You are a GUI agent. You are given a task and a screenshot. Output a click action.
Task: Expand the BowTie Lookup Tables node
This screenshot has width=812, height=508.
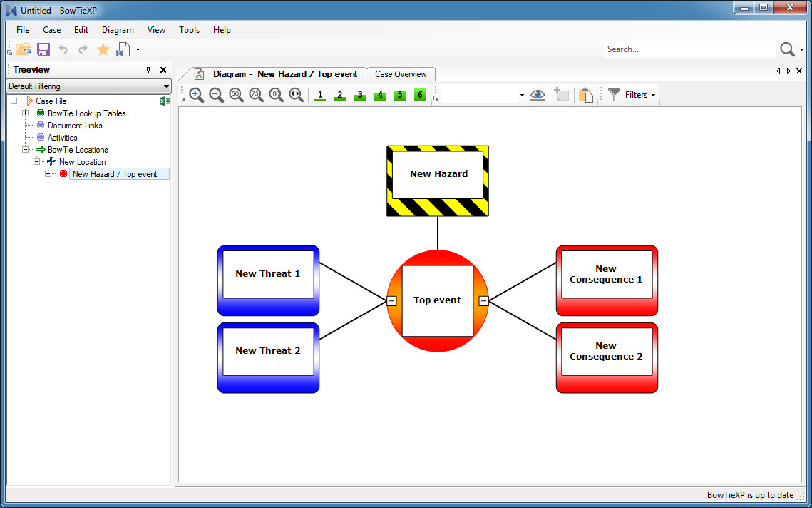point(26,113)
